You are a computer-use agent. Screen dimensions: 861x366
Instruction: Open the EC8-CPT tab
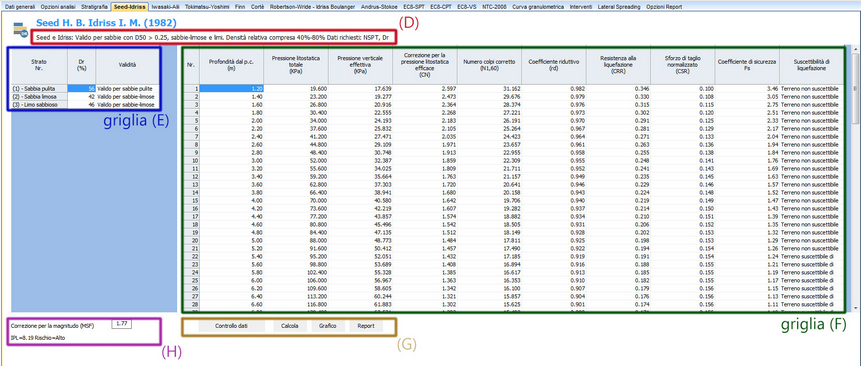pos(441,7)
